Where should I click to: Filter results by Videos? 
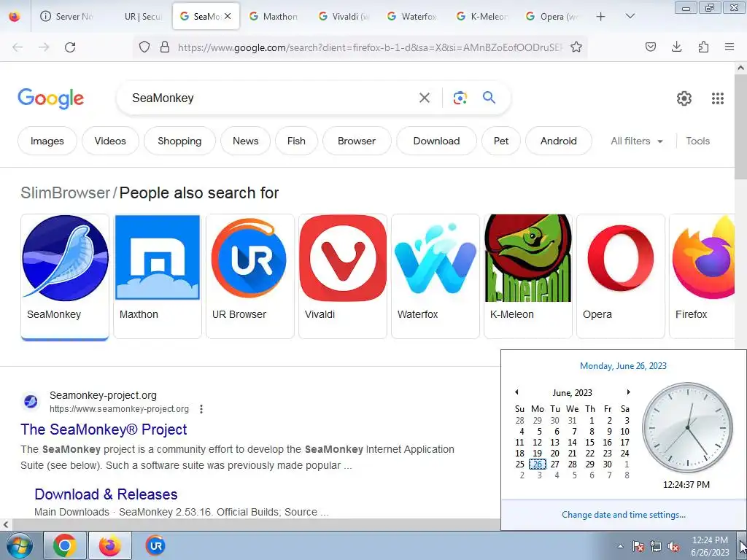110,141
